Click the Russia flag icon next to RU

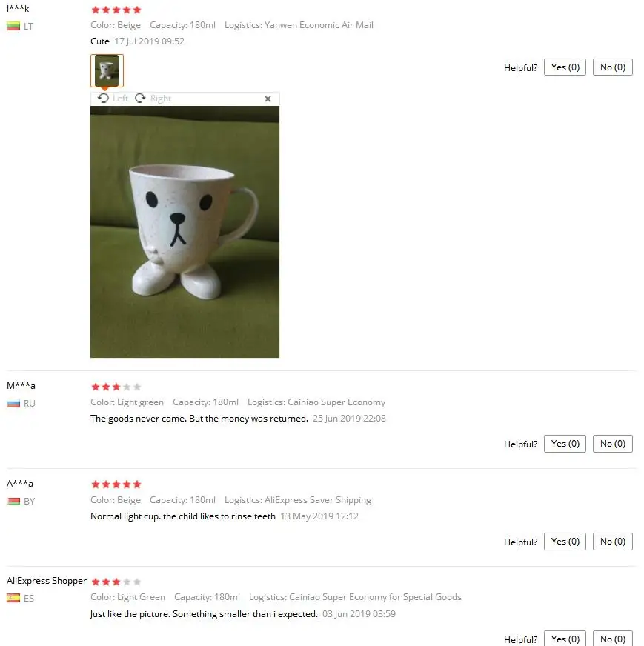[x=13, y=403]
